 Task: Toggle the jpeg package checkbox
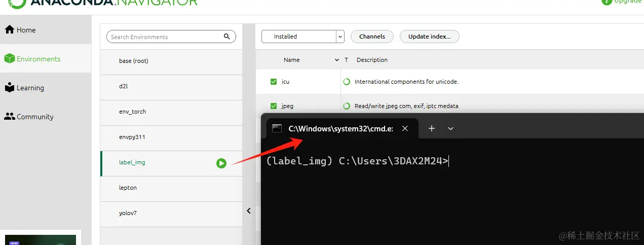274,106
